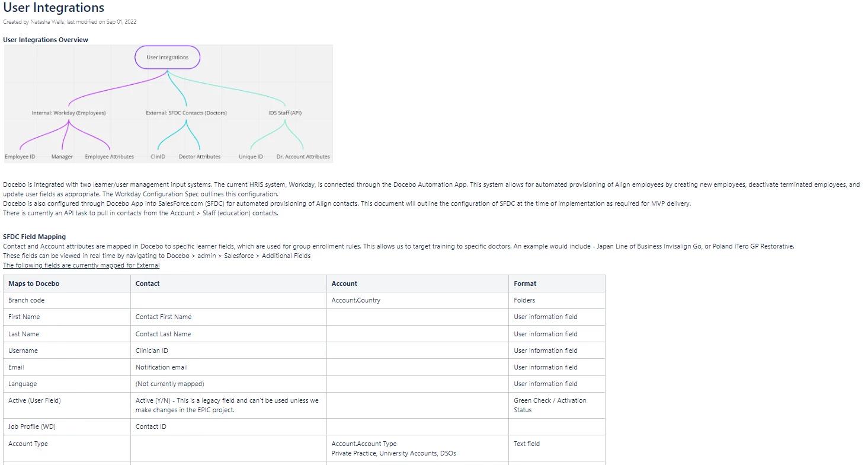
Task: Select the ClinID node in diagram
Action: (x=158, y=157)
